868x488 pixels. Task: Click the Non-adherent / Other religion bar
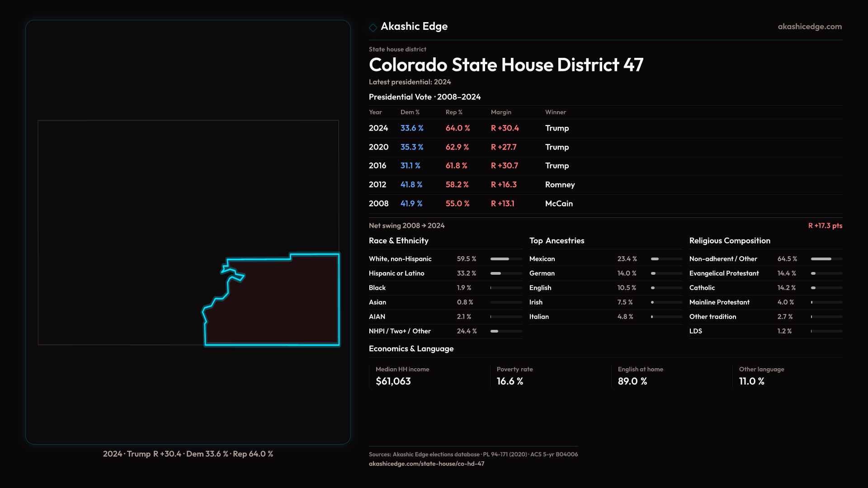tap(826, 259)
